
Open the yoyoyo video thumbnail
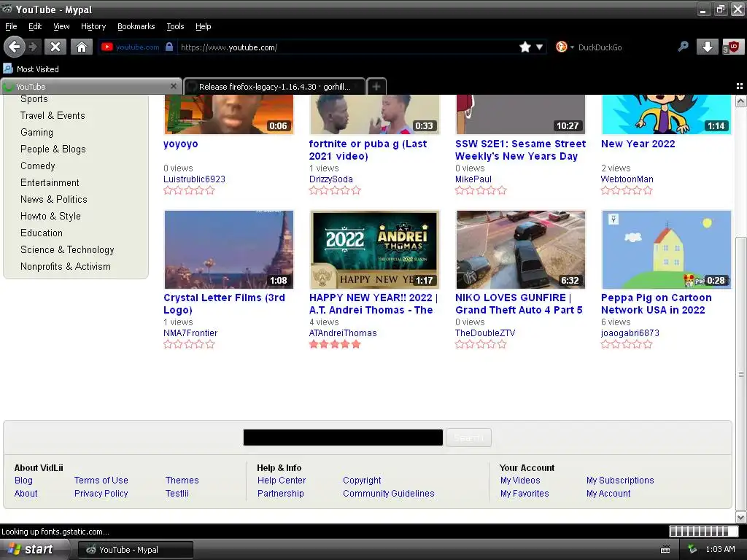point(228,114)
